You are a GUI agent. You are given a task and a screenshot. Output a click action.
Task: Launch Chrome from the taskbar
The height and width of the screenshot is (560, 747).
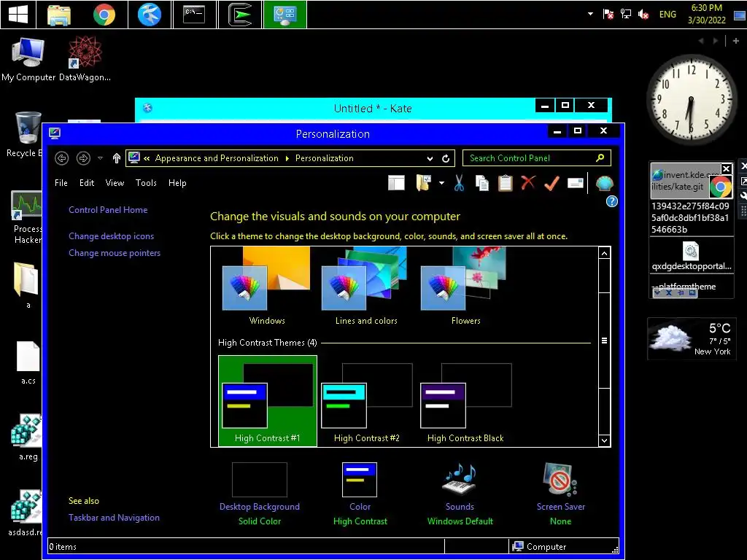[104, 15]
